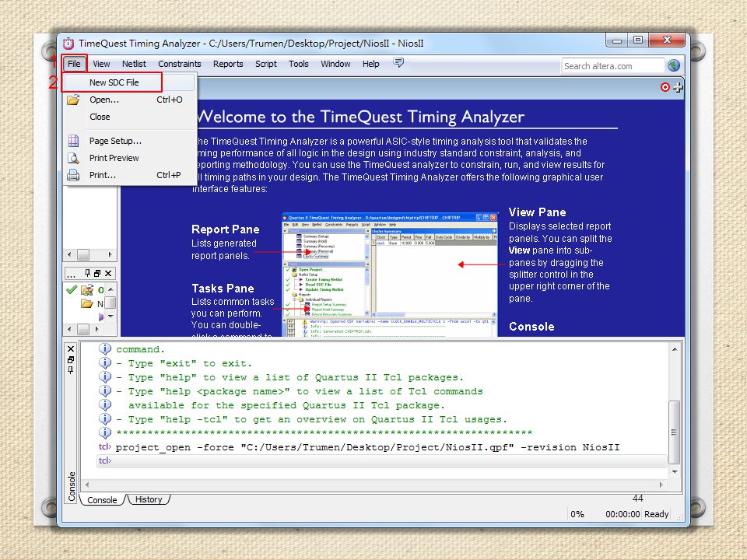Click Console horizontal scroll right arrow
This screenshot has width=747, height=560.
click(661, 485)
